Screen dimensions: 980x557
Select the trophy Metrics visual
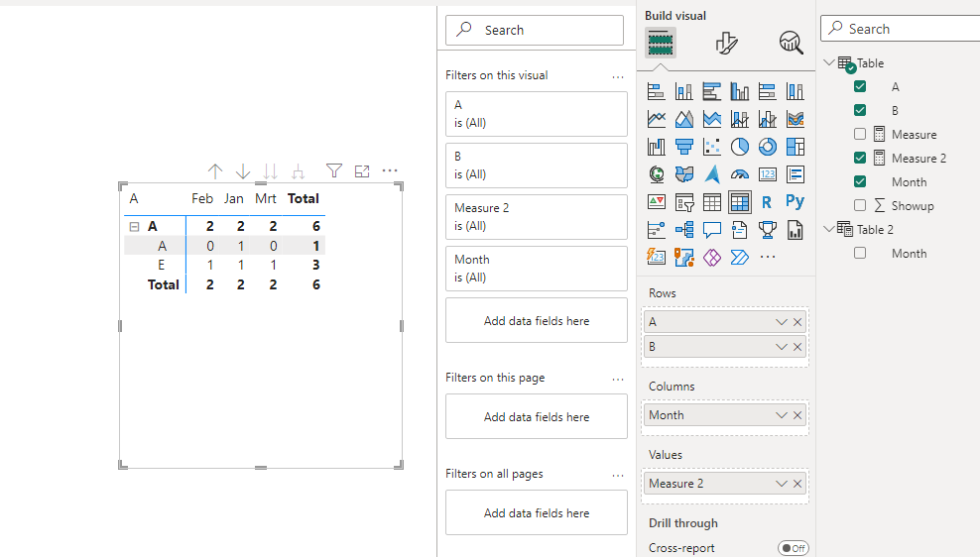[x=768, y=230]
